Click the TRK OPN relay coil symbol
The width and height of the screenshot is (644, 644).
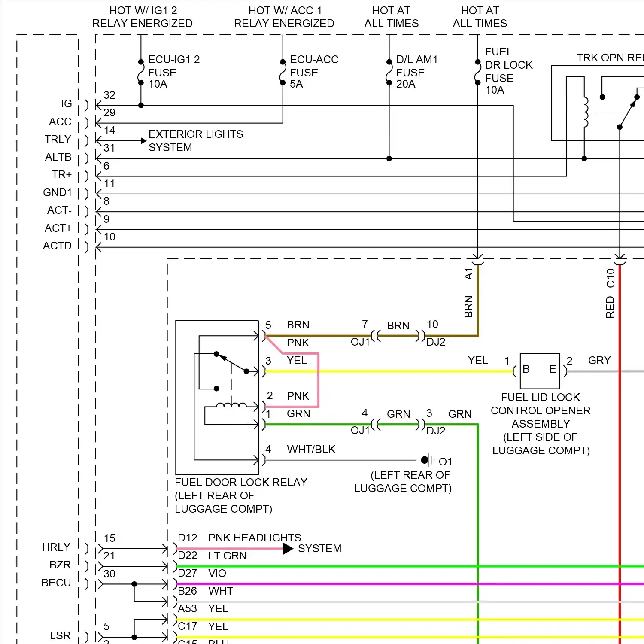click(585, 112)
